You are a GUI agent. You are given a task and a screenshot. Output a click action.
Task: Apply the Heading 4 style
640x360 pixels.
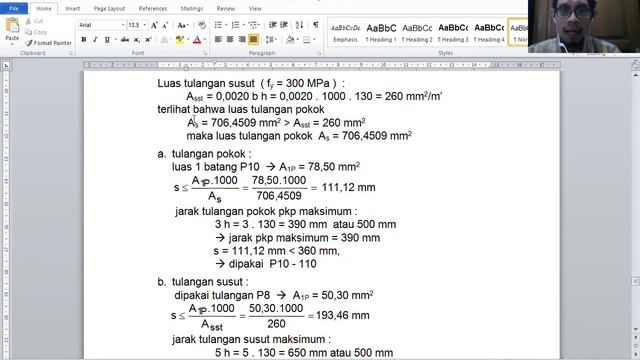tap(489, 33)
